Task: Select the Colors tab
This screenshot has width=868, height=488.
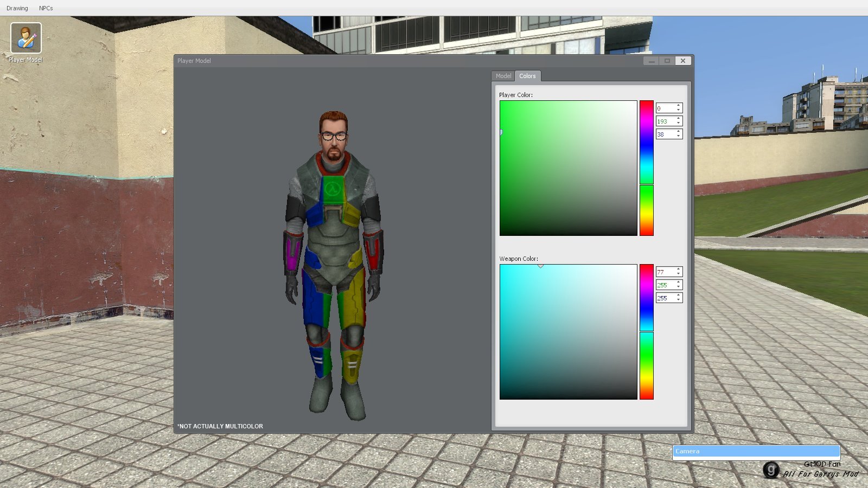Action: [x=527, y=76]
